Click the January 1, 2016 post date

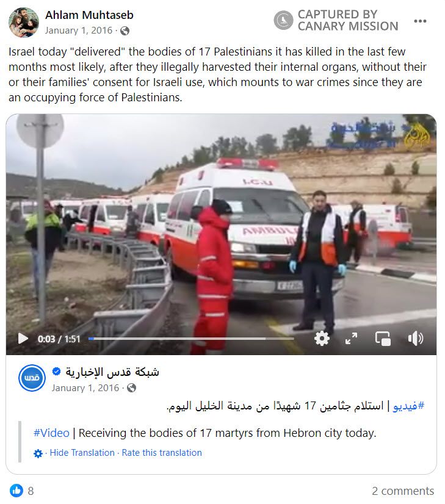tap(79, 31)
